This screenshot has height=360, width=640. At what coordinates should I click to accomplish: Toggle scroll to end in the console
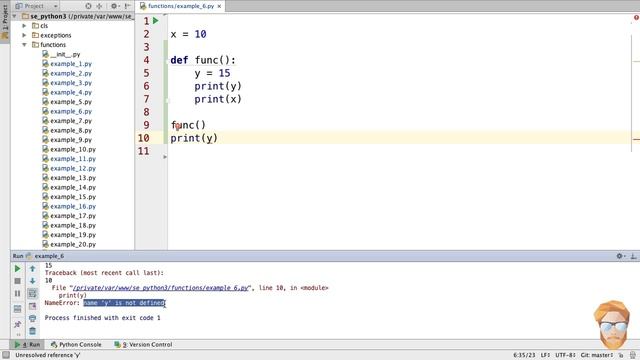(33, 306)
